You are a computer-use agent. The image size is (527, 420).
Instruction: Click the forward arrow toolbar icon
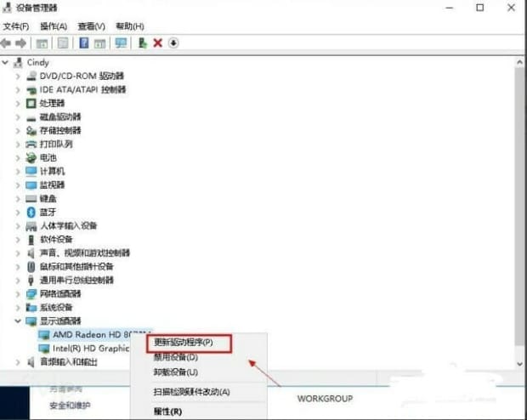[20, 43]
